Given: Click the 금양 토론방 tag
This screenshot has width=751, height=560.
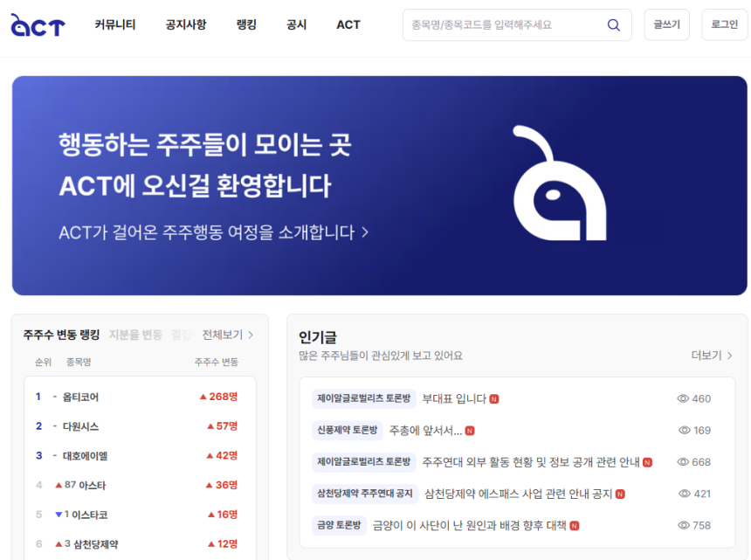Looking at the screenshot, I should (339, 526).
